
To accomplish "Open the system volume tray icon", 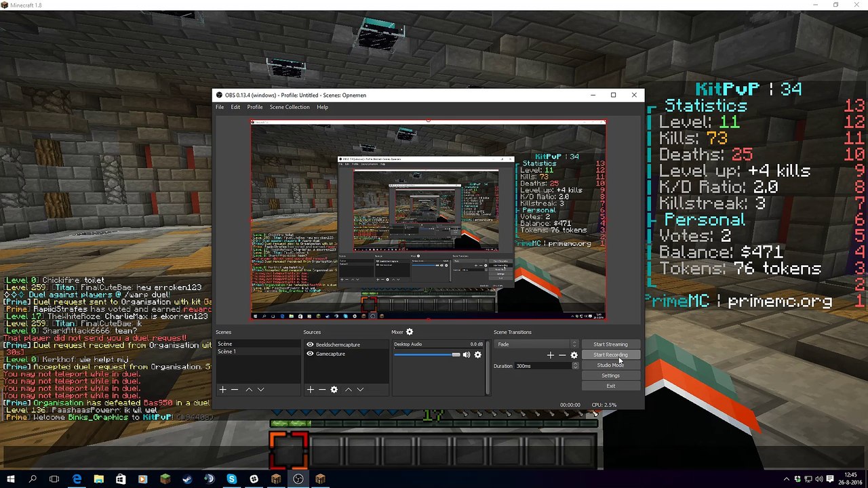I will [x=818, y=479].
